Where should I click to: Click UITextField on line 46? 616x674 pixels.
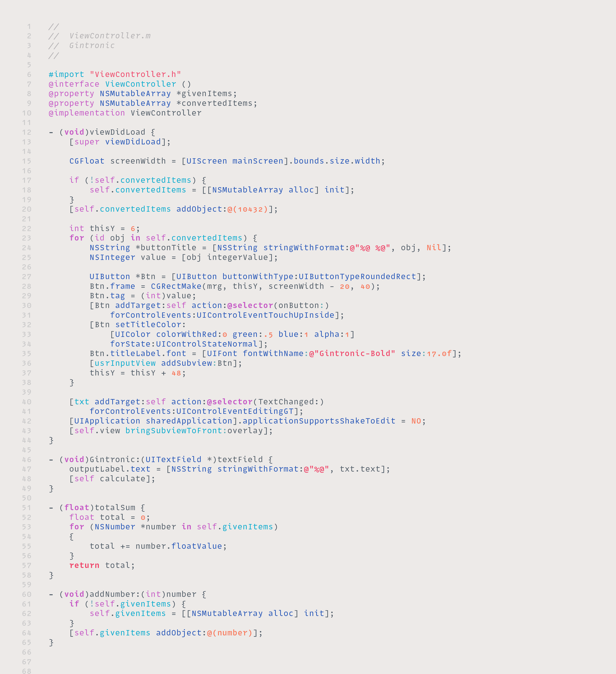(173, 460)
